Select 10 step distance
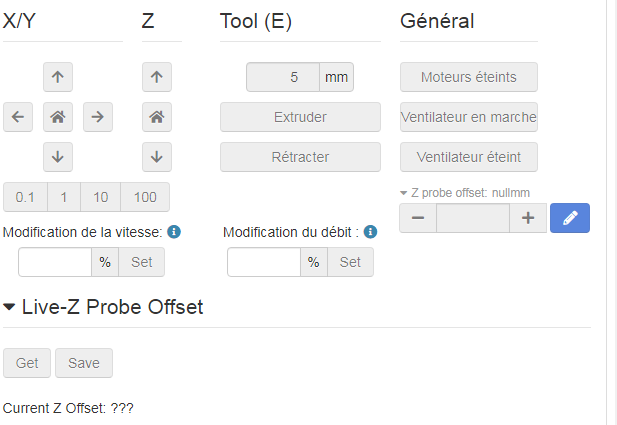This screenshot has width=617, height=425. pos(101,197)
